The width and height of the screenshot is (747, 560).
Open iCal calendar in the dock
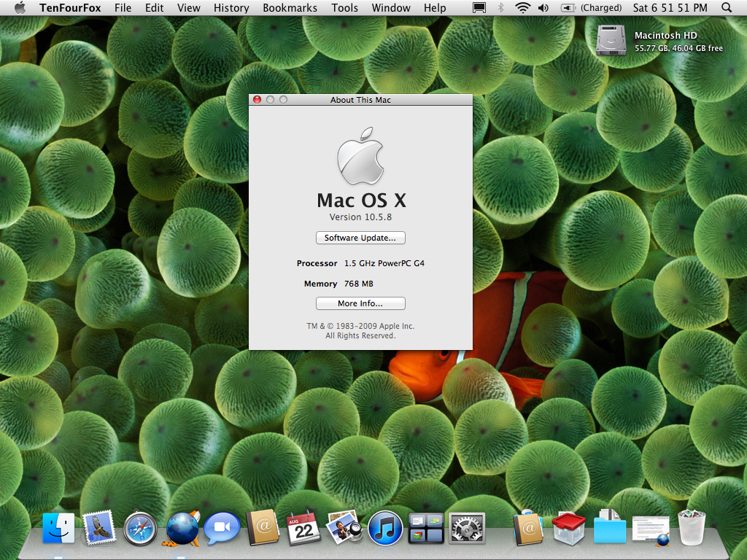(x=303, y=528)
